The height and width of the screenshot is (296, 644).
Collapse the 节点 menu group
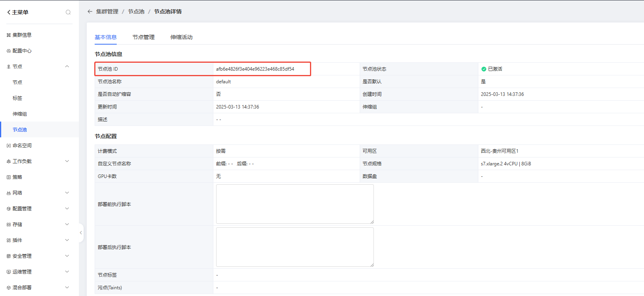coord(67,66)
